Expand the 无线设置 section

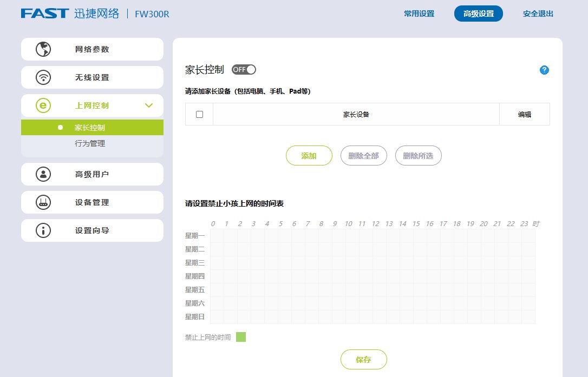click(92, 77)
